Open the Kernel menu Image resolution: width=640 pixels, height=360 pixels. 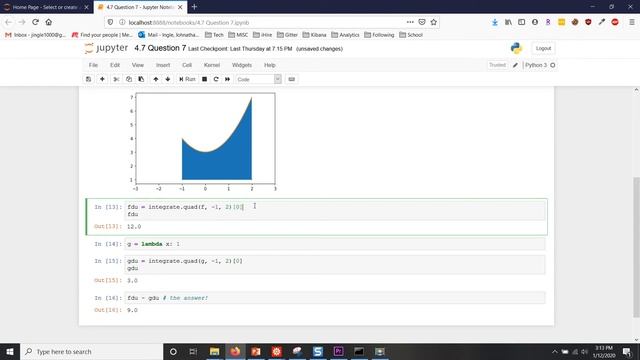pyautogui.click(x=212, y=65)
